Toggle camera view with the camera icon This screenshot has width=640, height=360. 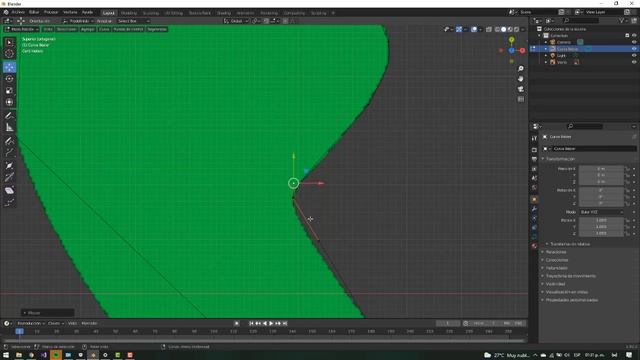(x=521, y=89)
